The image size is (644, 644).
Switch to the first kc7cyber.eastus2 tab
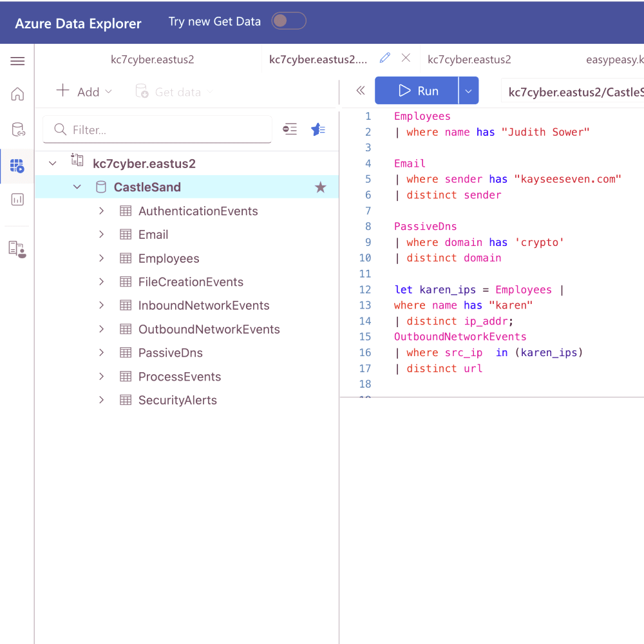(153, 59)
